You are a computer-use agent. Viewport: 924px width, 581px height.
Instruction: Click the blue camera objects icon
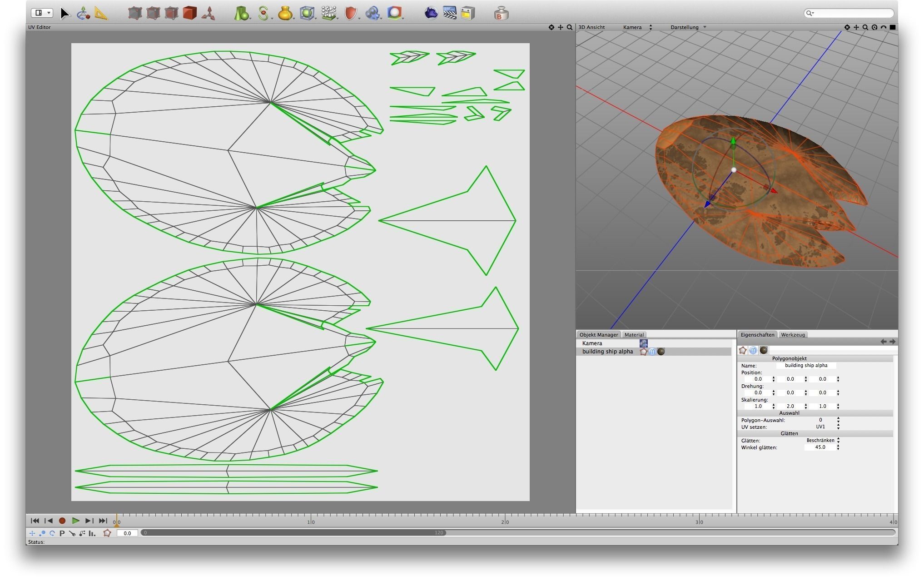point(373,13)
